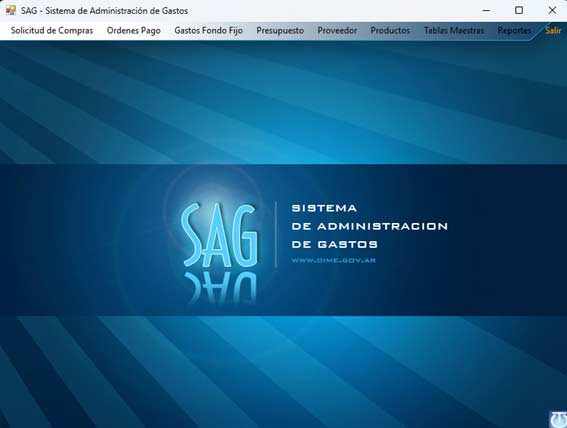The height and width of the screenshot is (428, 567).
Task: Click the SAG application icon in title bar
Action: 11,10
